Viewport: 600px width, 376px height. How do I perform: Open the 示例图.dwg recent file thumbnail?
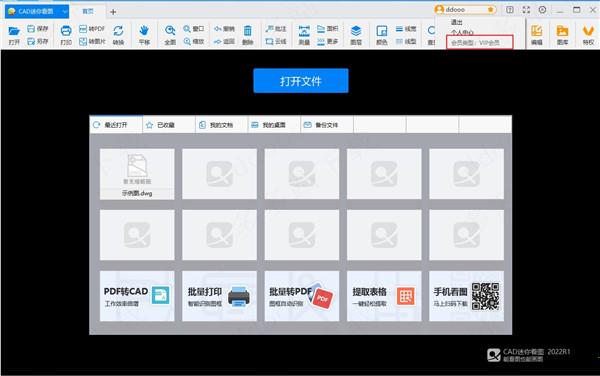click(137, 174)
